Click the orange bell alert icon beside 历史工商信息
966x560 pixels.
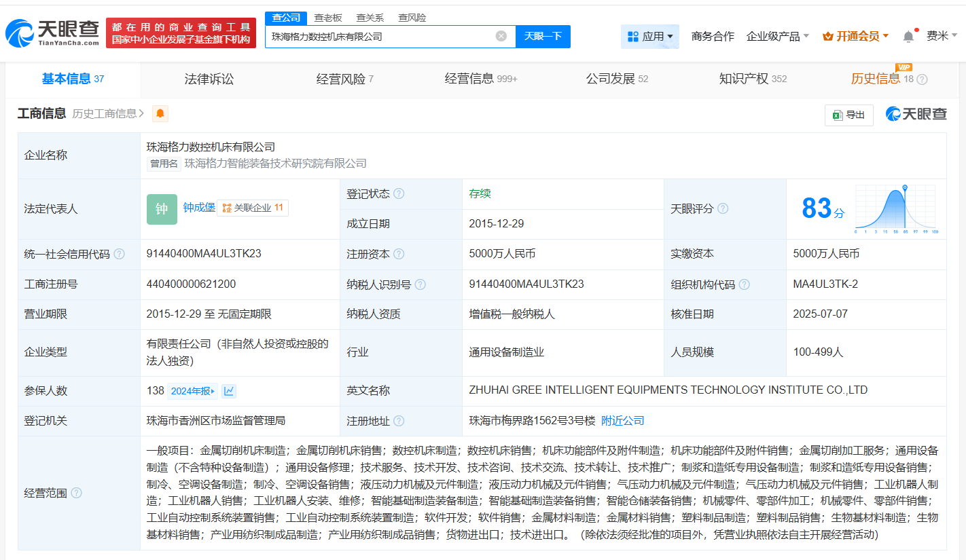(x=160, y=114)
